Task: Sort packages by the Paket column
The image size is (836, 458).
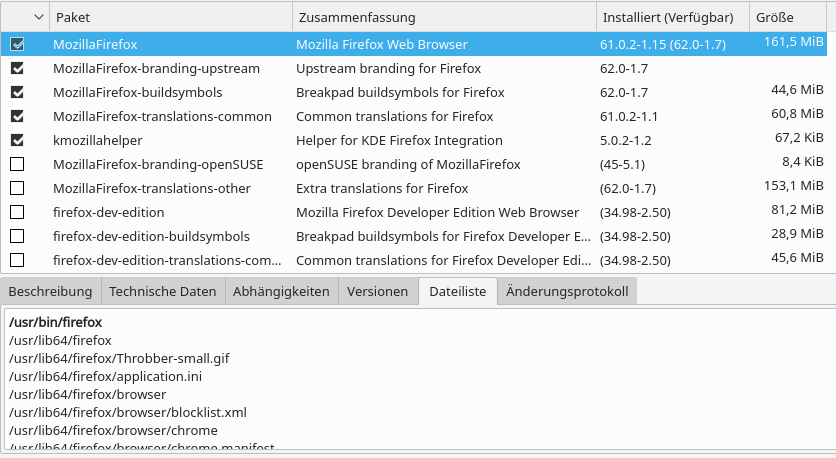Action: [170, 18]
